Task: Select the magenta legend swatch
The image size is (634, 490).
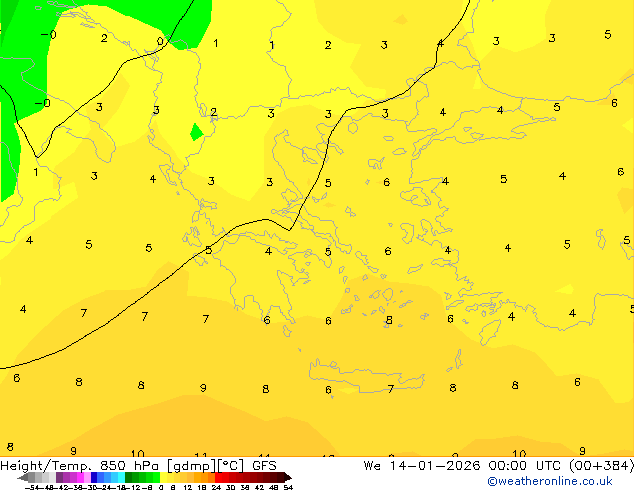Action: pyautogui.click(x=78, y=477)
